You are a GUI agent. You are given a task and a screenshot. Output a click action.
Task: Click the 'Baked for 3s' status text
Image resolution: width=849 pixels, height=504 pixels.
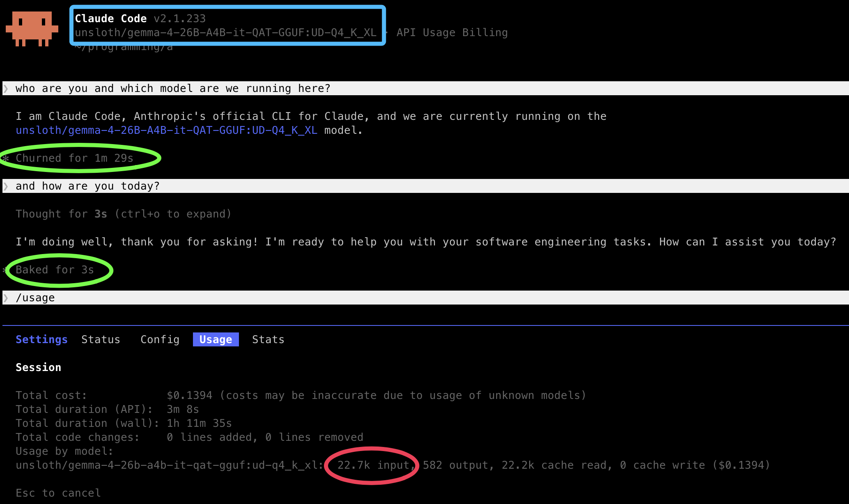click(55, 270)
